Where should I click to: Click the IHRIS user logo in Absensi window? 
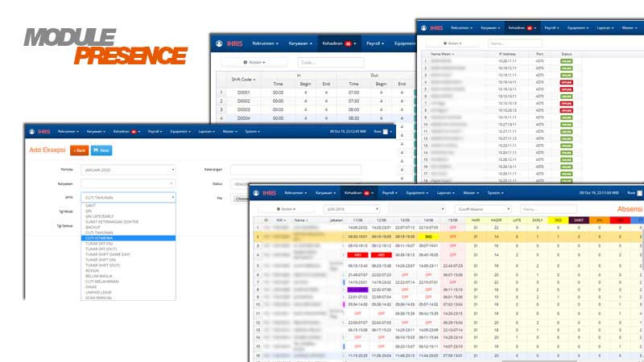(x=256, y=193)
